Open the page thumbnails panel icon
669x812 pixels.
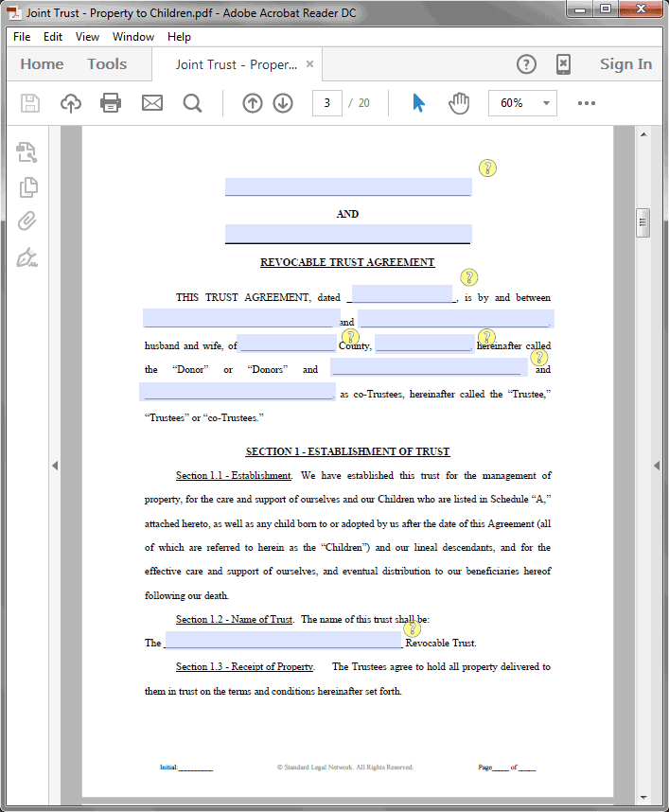(28, 187)
